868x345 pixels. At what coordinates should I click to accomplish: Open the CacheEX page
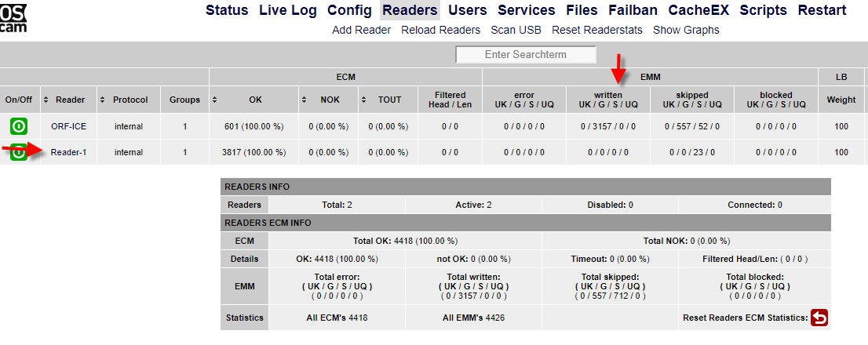point(698,10)
